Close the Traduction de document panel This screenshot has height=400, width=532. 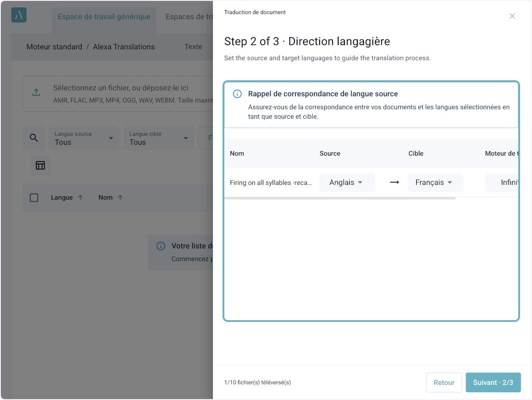pyautogui.click(x=512, y=16)
